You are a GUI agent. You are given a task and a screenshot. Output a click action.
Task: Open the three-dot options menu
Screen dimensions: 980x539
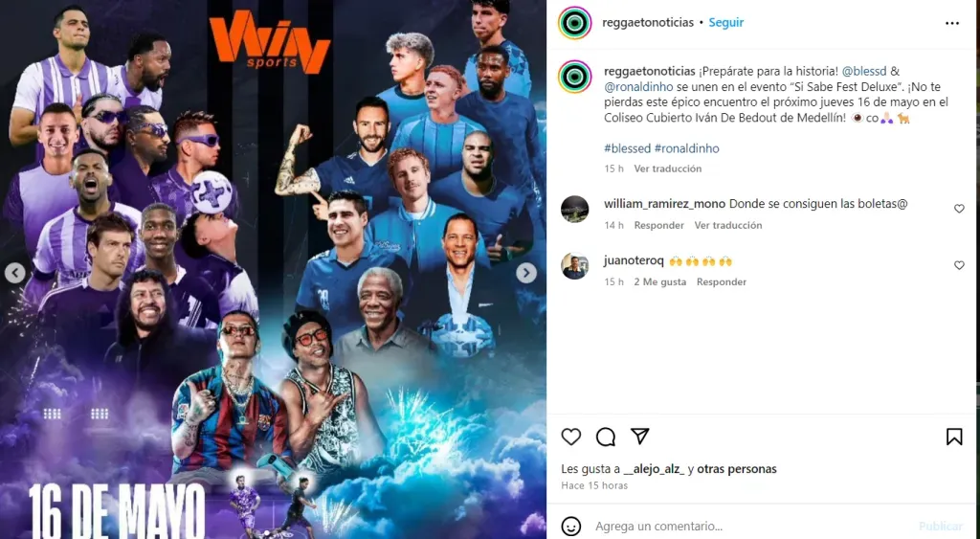pos(952,23)
